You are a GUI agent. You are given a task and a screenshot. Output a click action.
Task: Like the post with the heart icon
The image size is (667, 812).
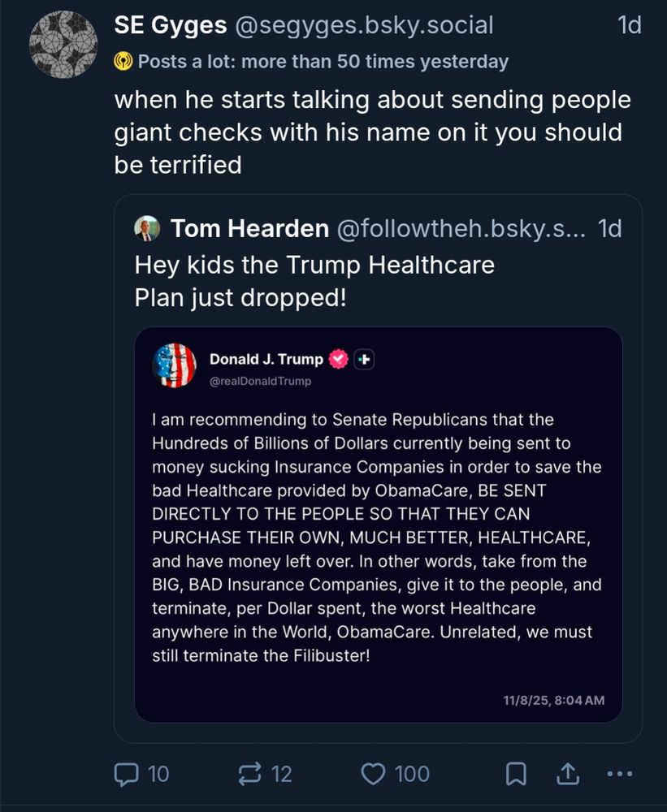click(373, 774)
